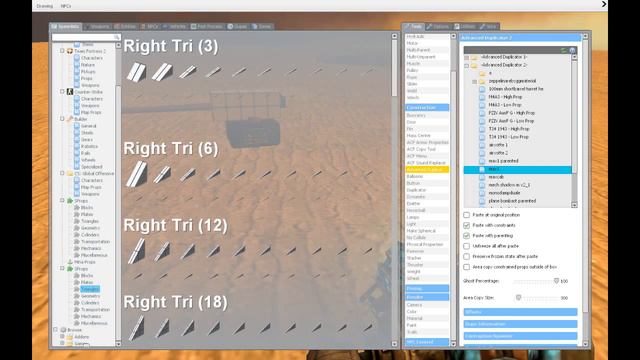Image resolution: width=640 pixels, height=360 pixels.
Task: Enable Unfreeze all after paste
Action: click(467, 246)
